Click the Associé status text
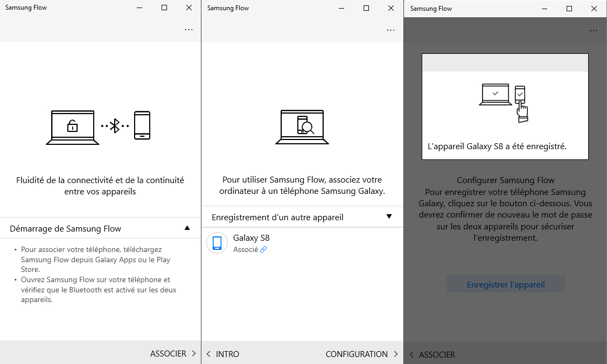The height and width of the screenshot is (364, 607). point(246,249)
